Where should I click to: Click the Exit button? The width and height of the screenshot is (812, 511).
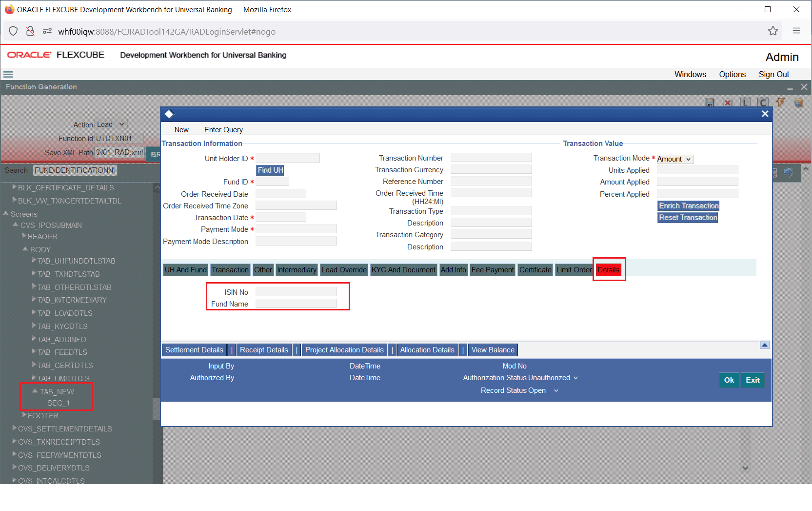point(753,380)
